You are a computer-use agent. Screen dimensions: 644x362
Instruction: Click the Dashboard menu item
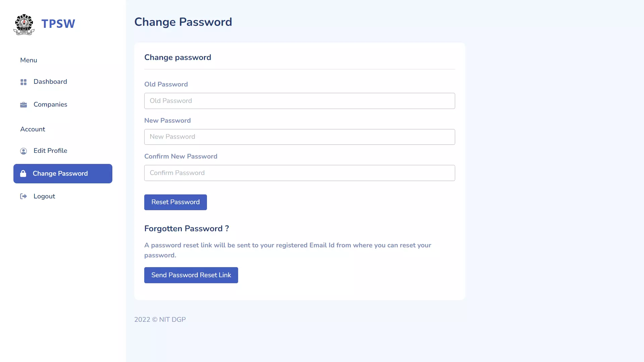(50, 81)
